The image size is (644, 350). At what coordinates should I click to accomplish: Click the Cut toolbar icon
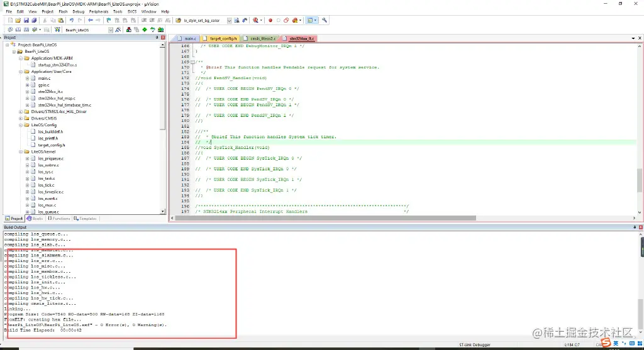45,20
